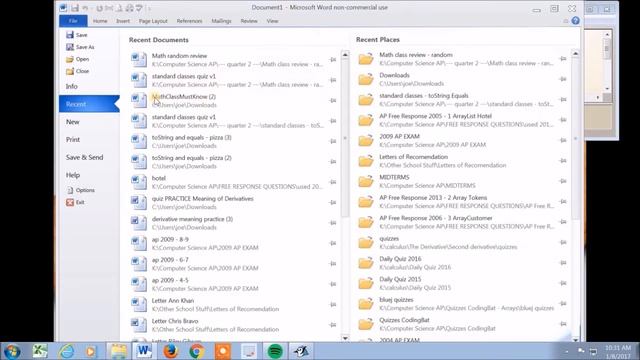The height and width of the screenshot is (360, 640).
Task: Click the Recent Places scroll up arrow
Action: pos(576,53)
